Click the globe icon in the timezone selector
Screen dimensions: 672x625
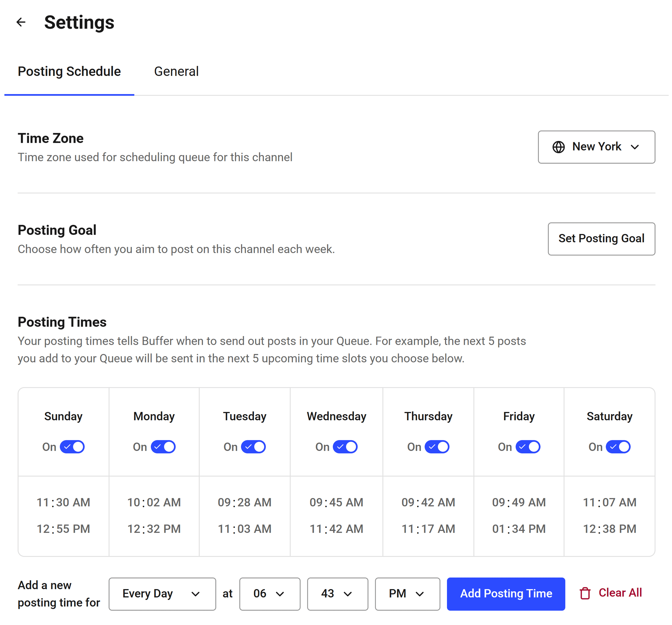pos(558,147)
